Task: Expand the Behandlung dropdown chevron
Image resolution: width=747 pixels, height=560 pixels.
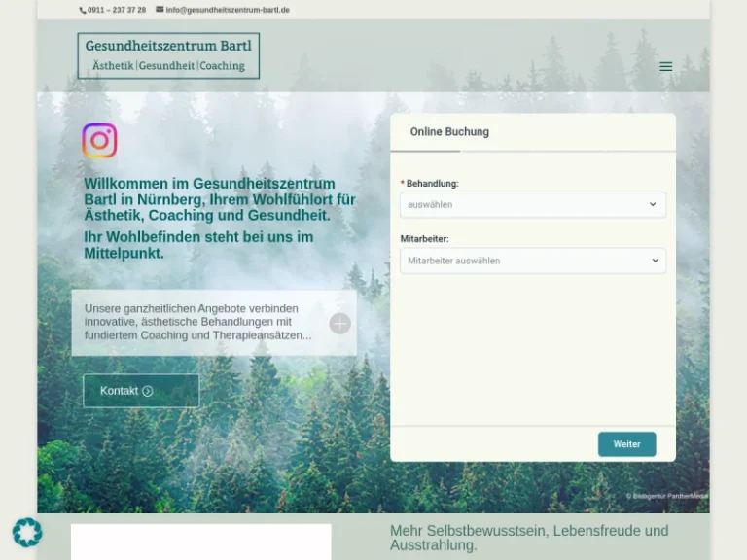Action: (x=653, y=205)
